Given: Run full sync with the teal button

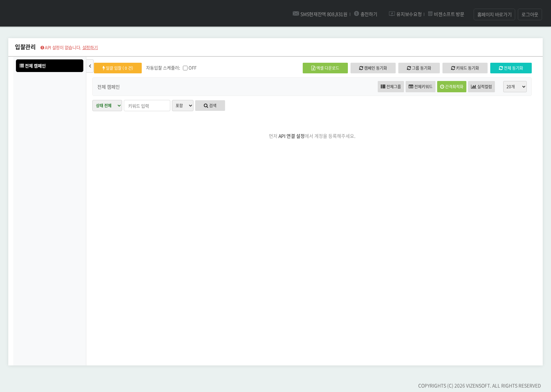Looking at the screenshot, I should tap(511, 68).
